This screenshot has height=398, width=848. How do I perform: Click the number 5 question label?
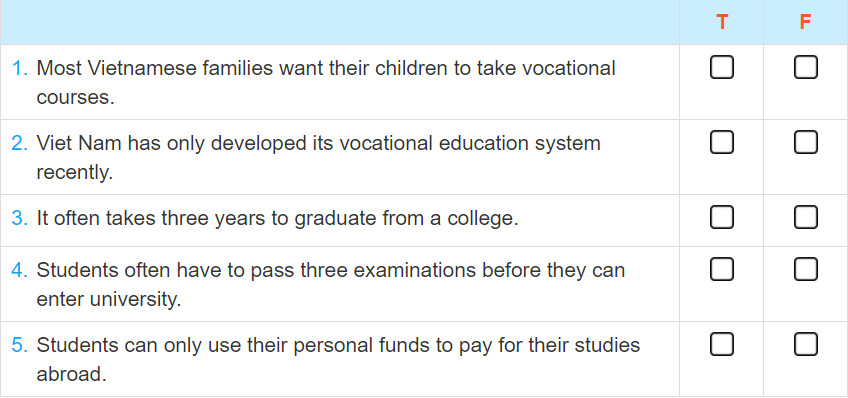coord(19,346)
